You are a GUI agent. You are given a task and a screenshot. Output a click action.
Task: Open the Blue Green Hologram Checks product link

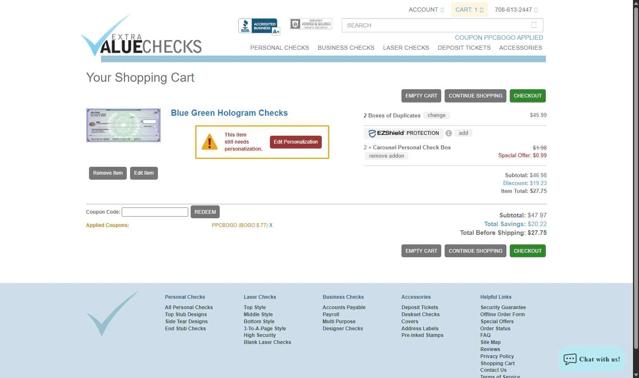click(x=229, y=113)
